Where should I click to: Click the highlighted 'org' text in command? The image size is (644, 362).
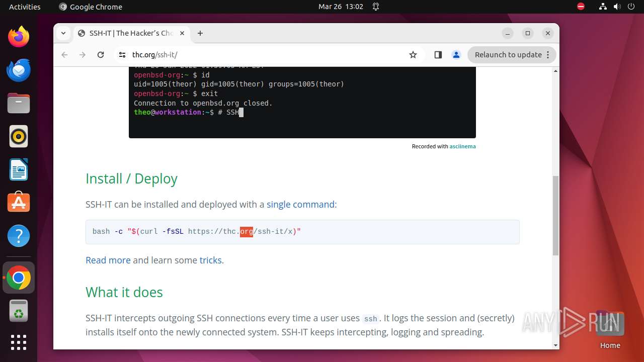tap(247, 231)
